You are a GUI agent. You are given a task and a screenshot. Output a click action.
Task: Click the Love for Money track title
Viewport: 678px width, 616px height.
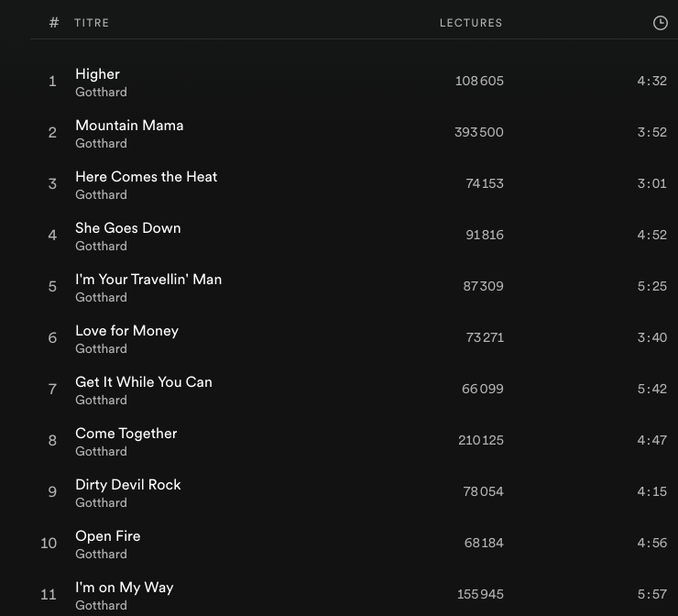coord(127,331)
